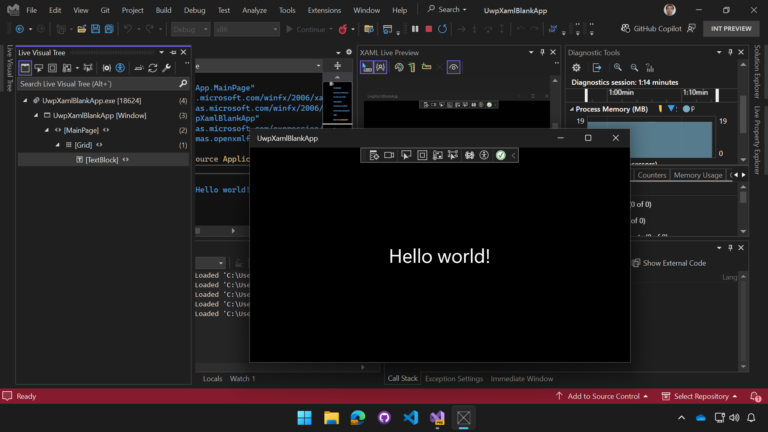
Task: Click the wrench icon in Live Visual Tree
Action: pos(167,68)
